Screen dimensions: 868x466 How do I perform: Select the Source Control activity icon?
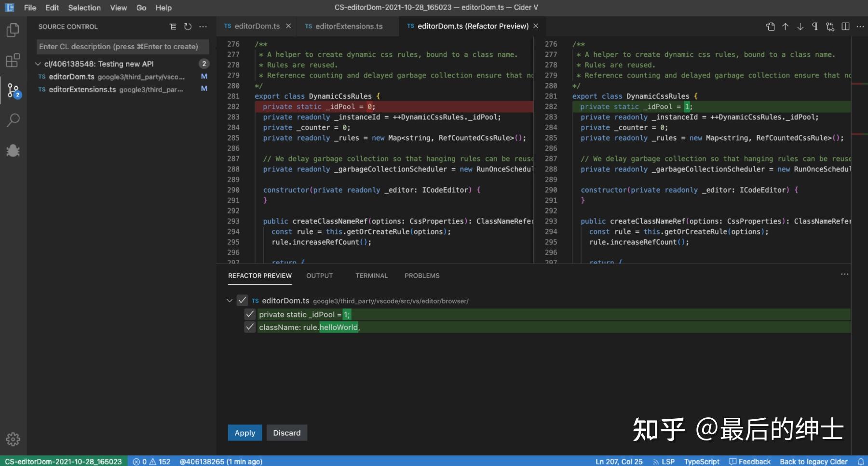pyautogui.click(x=13, y=90)
